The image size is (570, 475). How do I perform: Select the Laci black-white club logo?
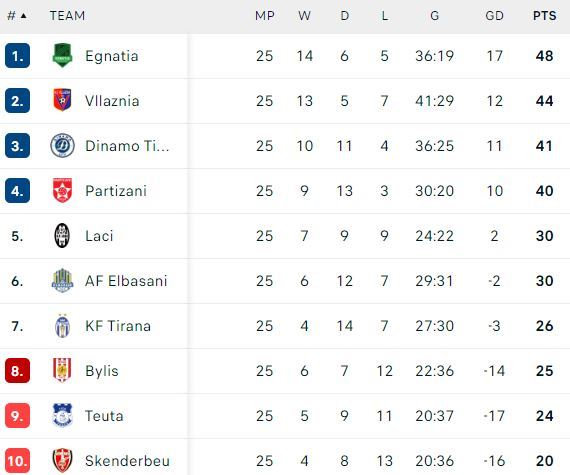point(62,236)
